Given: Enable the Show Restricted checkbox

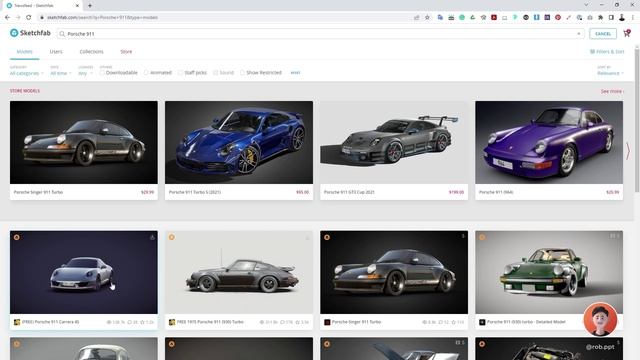Looking at the screenshot, I should click(x=242, y=73).
